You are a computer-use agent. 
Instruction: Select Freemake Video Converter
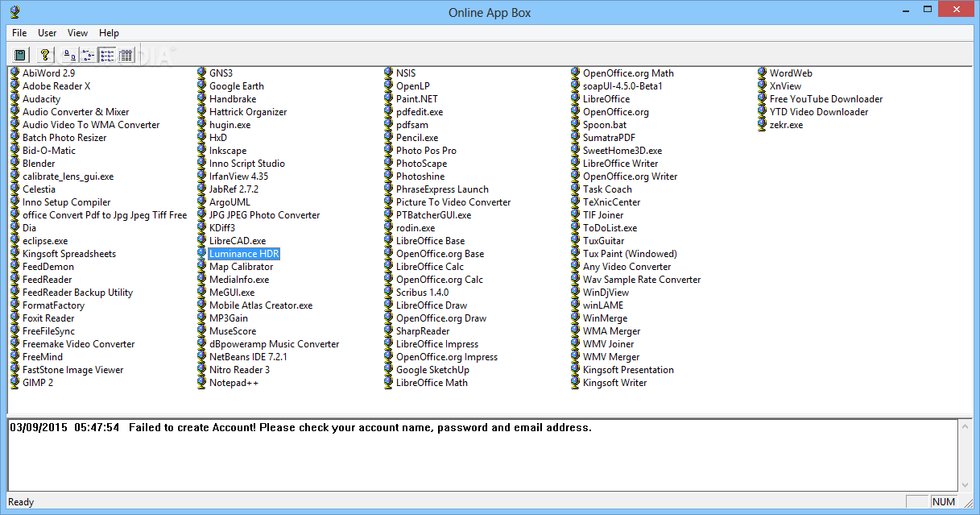pyautogui.click(x=79, y=344)
